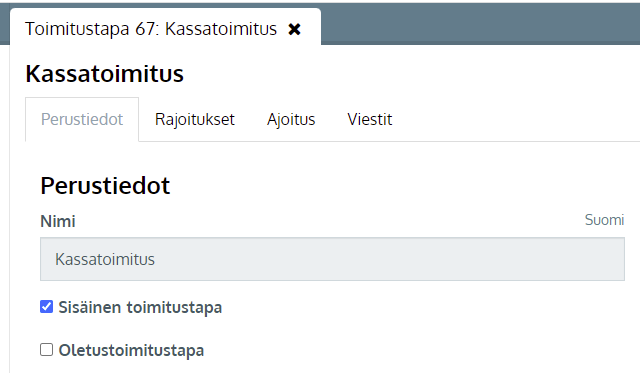The width and height of the screenshot is (640, 373).
Task: Close the Toimitustapa 67 tab with X icon
Action: pos(294,29)
